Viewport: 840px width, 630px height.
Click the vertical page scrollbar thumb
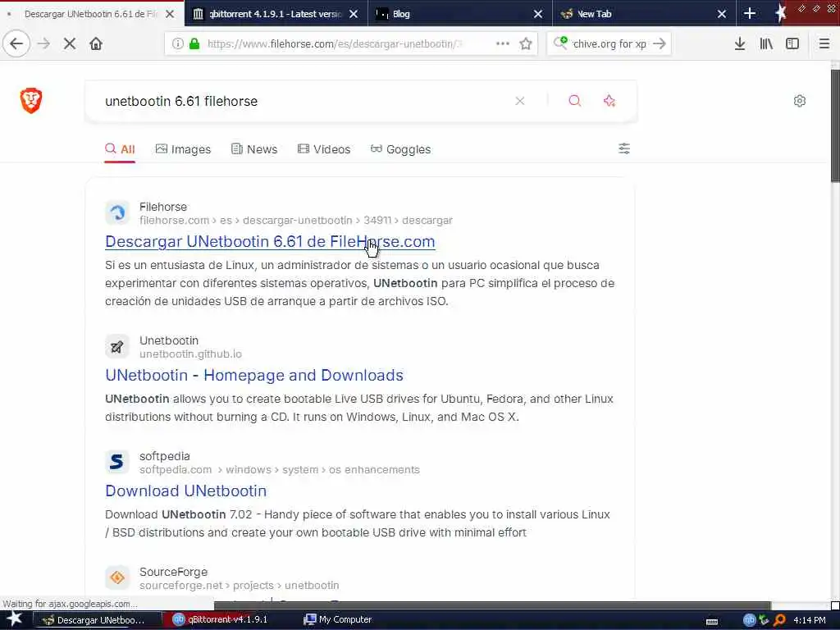[x=835, y=126]
